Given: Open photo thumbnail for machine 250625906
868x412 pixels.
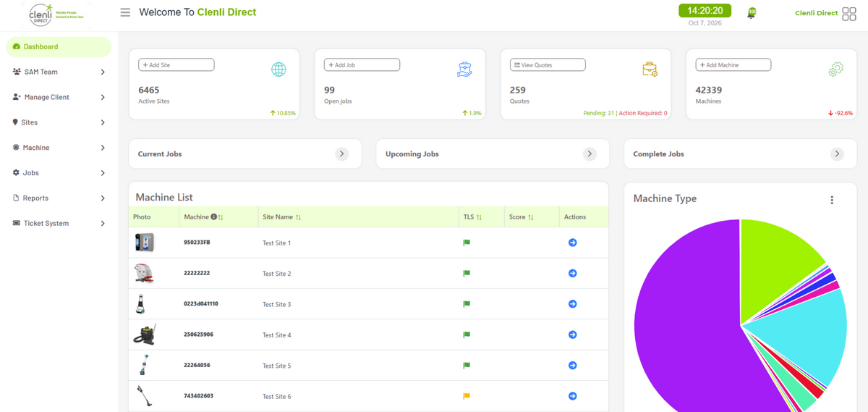Looking at the screenshot, I should (144, 335).
